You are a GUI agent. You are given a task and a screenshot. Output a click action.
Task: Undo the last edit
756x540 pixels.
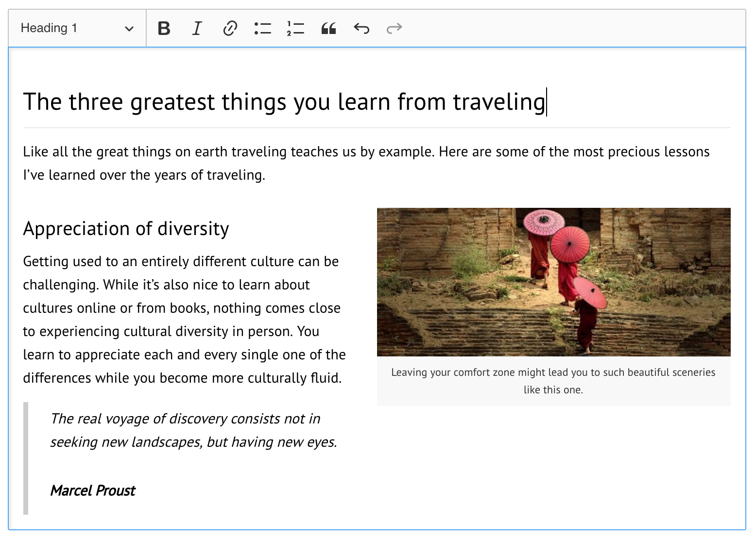(361, 29)
